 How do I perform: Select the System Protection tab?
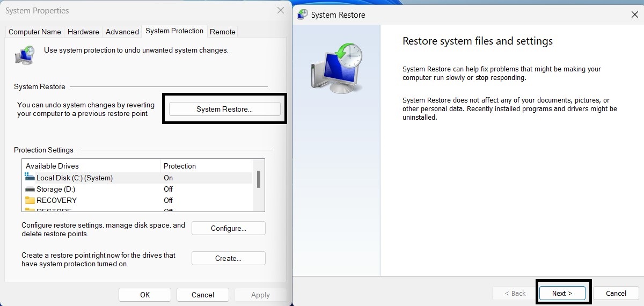point(174,31)
